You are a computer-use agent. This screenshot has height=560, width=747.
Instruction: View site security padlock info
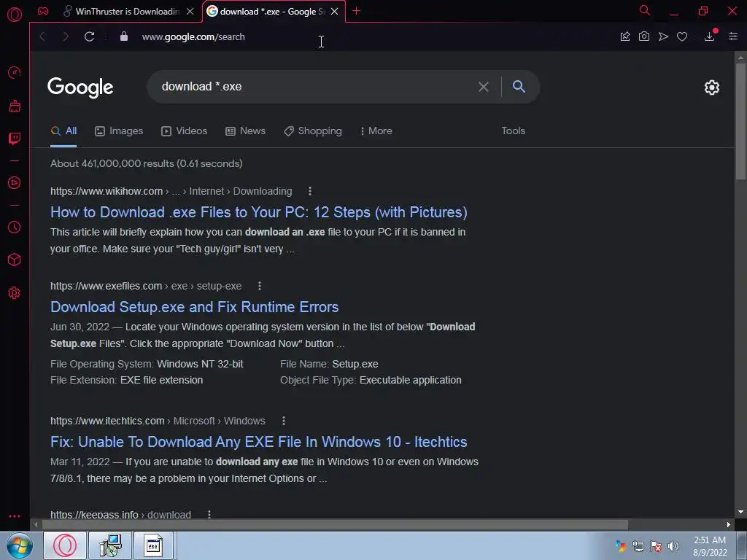click(124, 36)
